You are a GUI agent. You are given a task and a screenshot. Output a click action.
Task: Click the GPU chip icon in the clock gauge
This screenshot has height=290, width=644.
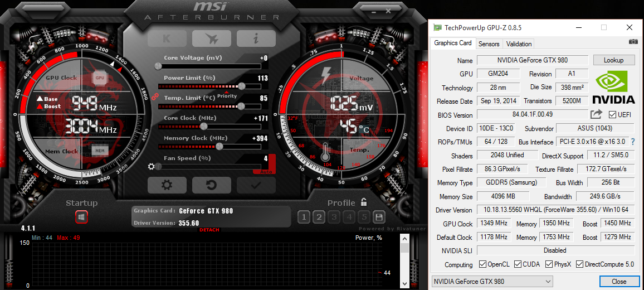pos(100,77)
